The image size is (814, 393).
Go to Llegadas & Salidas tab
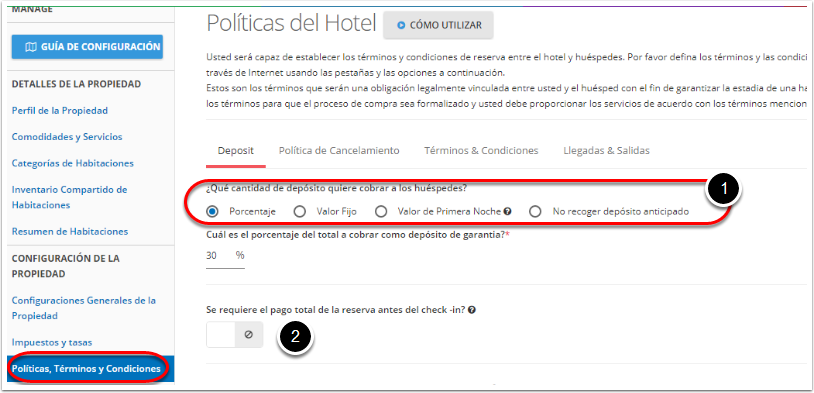(606, 151)
